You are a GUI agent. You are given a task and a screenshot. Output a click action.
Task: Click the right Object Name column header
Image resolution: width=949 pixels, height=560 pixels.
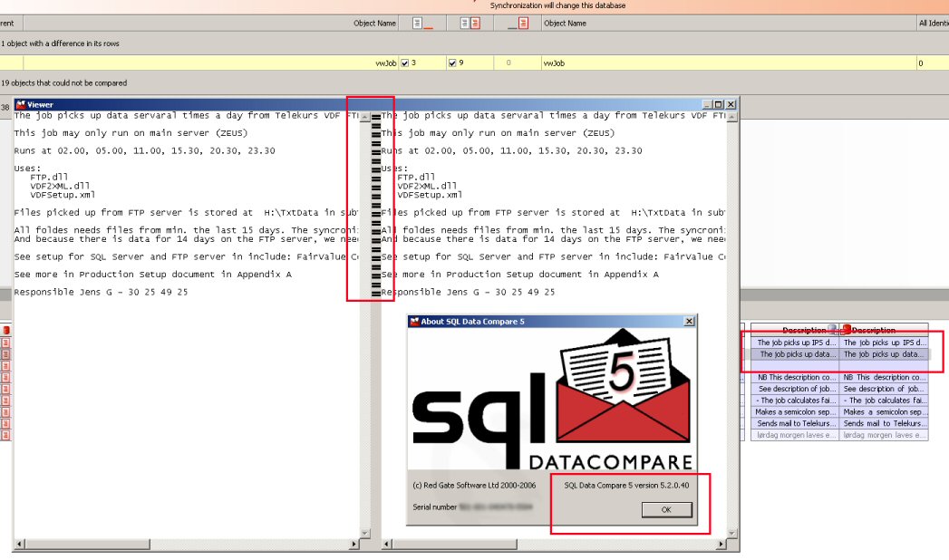(565, 23)
